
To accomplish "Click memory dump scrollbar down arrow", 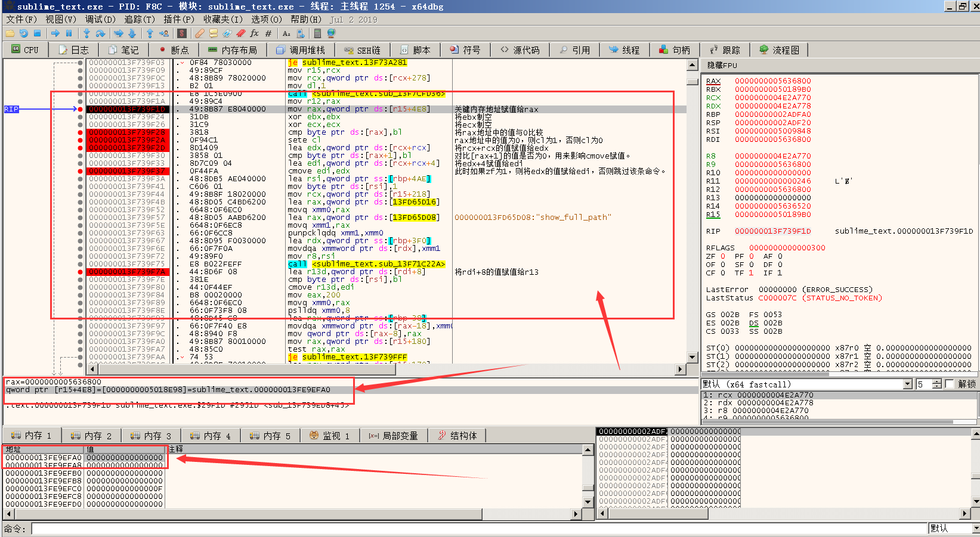I will [x=588, y=502].
